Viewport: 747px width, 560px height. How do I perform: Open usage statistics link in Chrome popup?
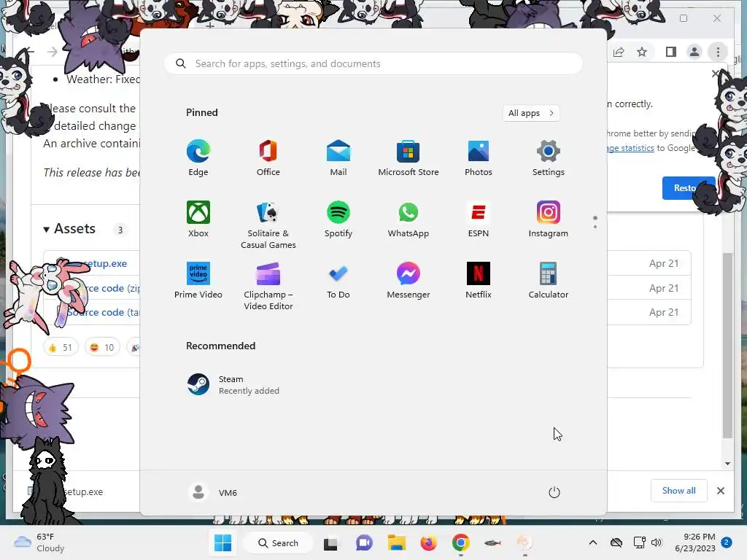(631, 148)
